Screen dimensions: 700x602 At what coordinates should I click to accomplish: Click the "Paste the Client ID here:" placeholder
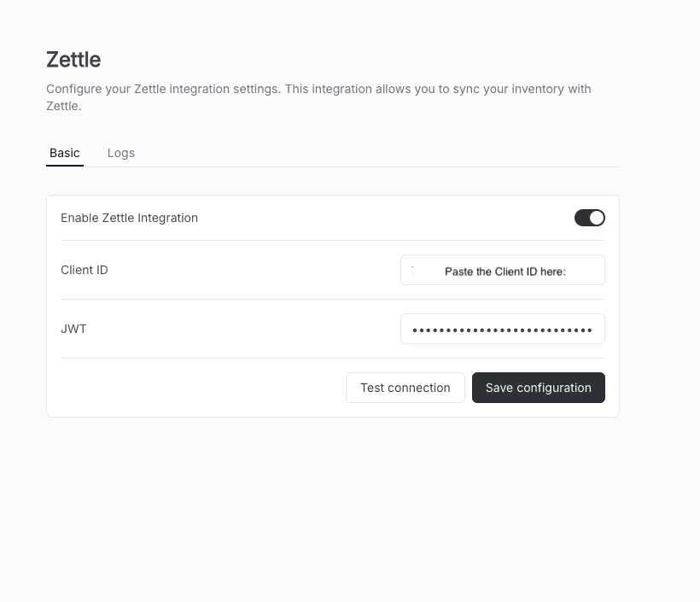tap(505, 272)
